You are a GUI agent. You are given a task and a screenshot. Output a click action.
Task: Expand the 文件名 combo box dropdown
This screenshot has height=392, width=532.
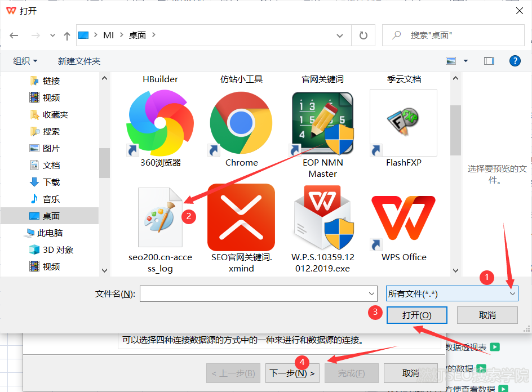371,293
